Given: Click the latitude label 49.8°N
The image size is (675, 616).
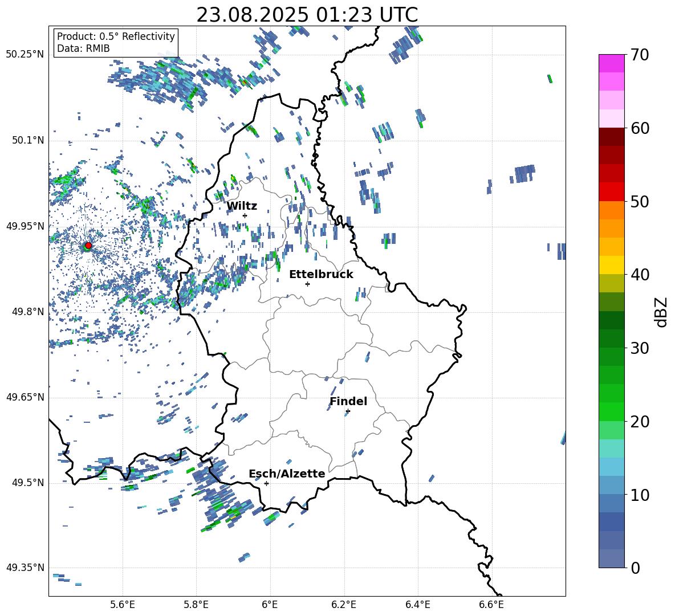Looking at the screenshot, I should [27, 312].
